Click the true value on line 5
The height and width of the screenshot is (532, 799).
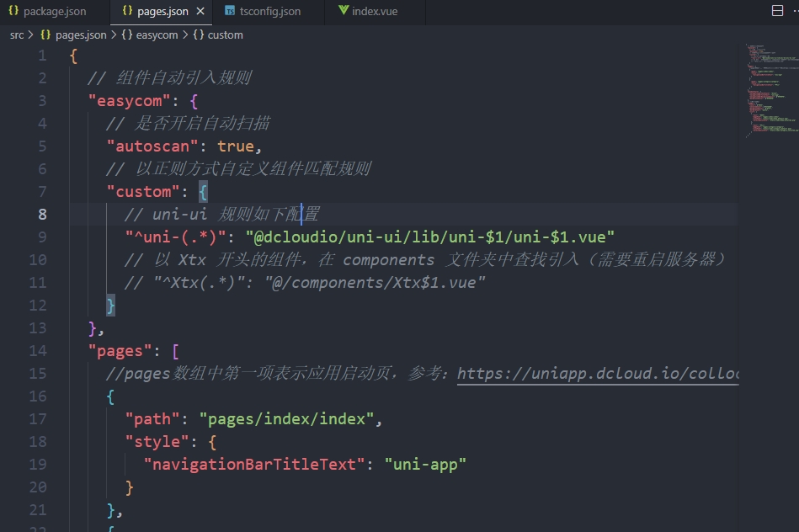(235, 146)
